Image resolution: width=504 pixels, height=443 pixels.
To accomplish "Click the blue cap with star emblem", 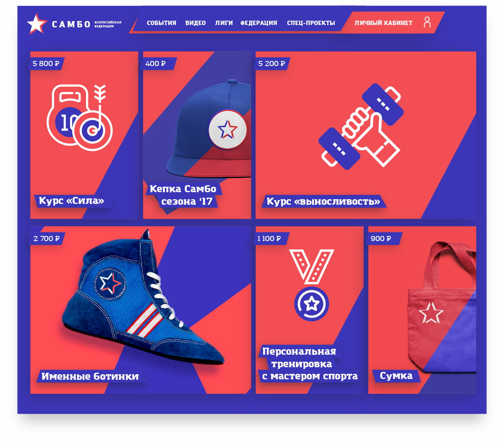I will pos(209,128).
